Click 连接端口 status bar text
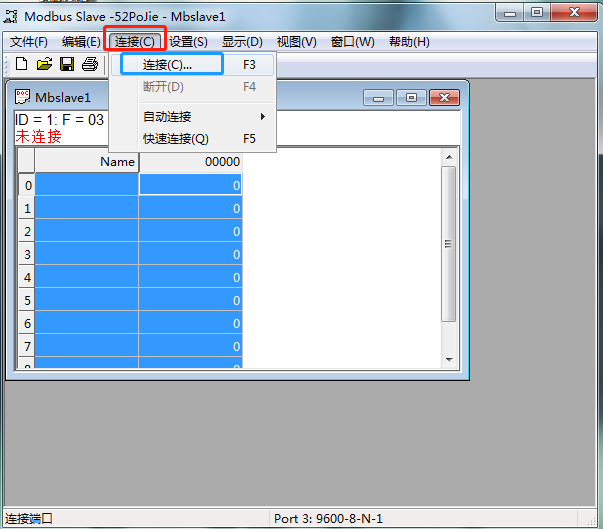 [x=28, y=519]
